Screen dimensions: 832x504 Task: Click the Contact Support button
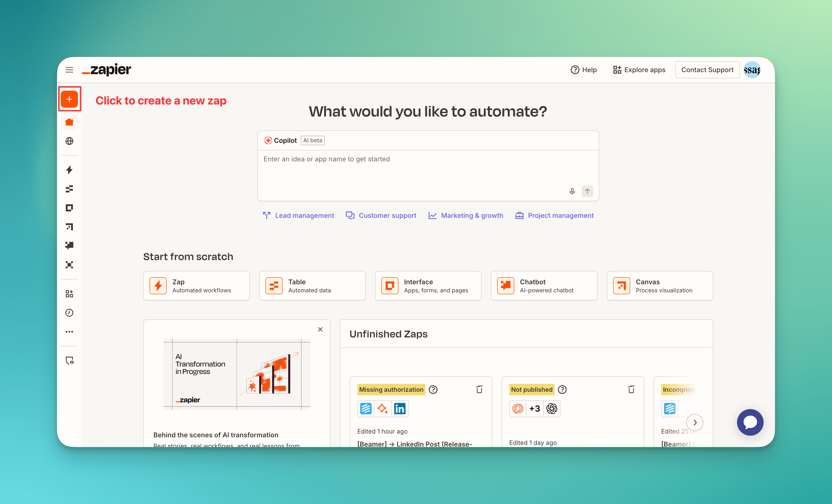tap(707, 70)
